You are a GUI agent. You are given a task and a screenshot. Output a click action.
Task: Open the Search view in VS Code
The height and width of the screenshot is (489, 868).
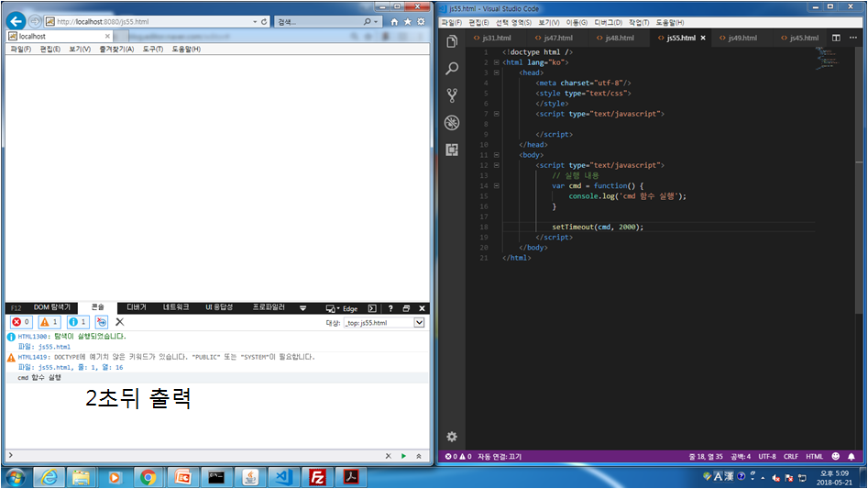(452, 69)
